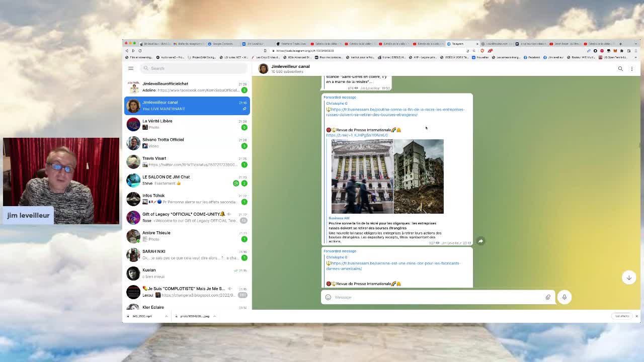
Task: Click unread mention badge on LE SALOON chat
Action: click(x=236, y=183)
